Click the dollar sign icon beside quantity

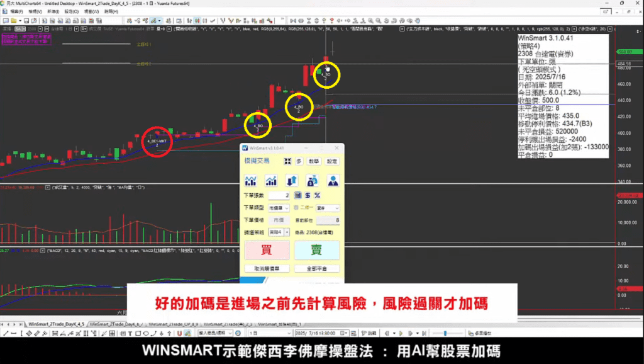[308, 196]
